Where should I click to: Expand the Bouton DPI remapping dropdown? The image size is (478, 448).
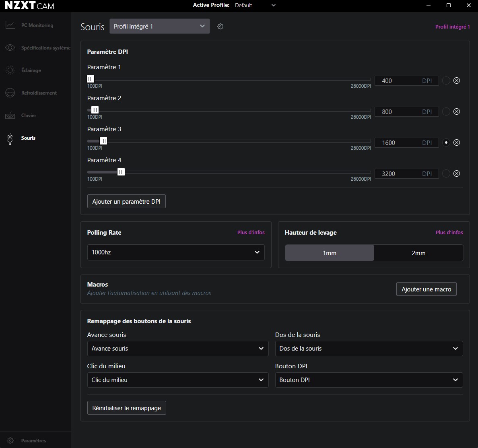click(369, 380)
